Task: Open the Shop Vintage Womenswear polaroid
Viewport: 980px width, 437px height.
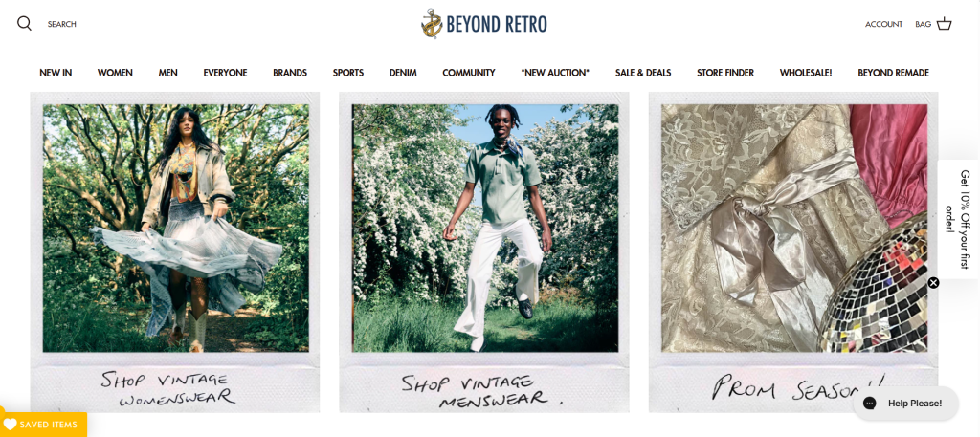Action: coord(175,252)
